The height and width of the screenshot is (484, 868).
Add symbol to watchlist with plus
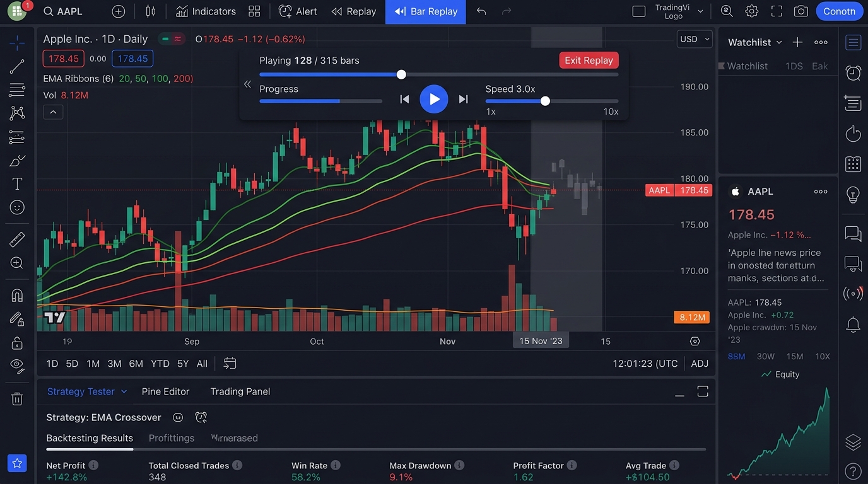(x=797, y=42)
